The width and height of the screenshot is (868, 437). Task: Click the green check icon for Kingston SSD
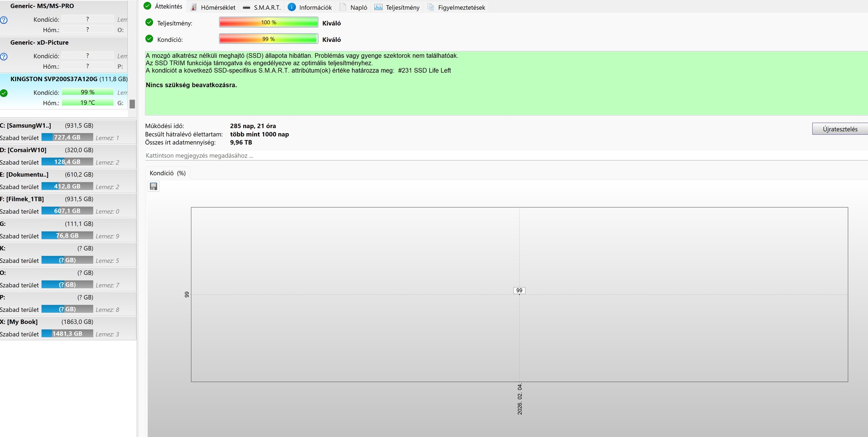tap(4, 93)
